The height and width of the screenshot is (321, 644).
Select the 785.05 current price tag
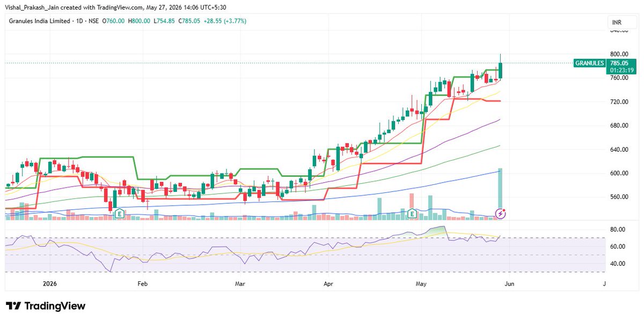click(619, 63)
